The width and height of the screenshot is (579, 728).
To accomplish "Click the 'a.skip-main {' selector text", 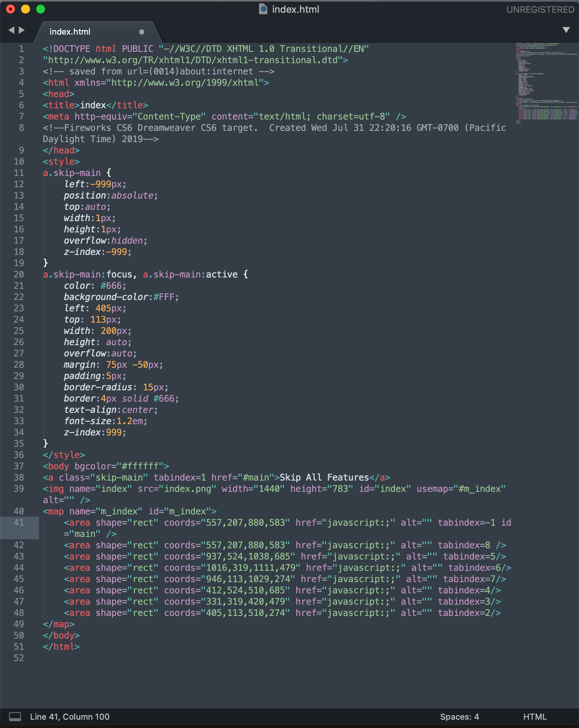I will coord(77,173).
